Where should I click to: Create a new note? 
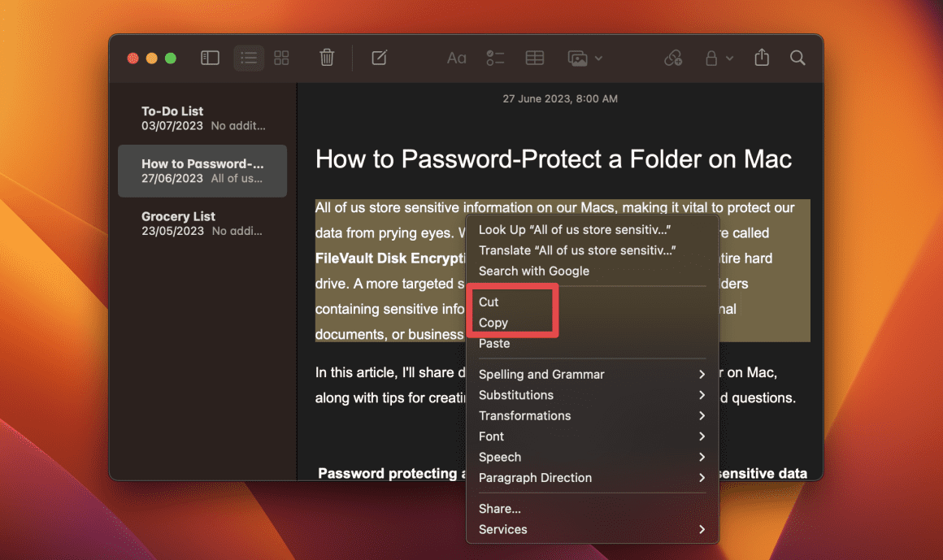pos(379,58)
